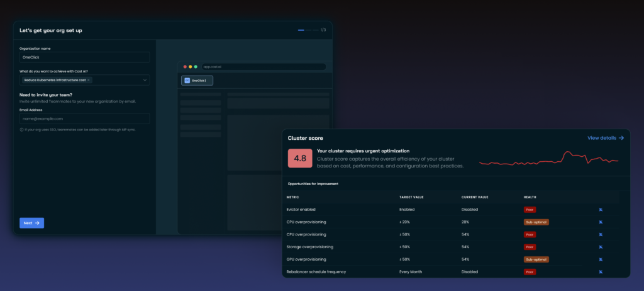Select the OneClick tab in the browser mockup

pos(197,81)
